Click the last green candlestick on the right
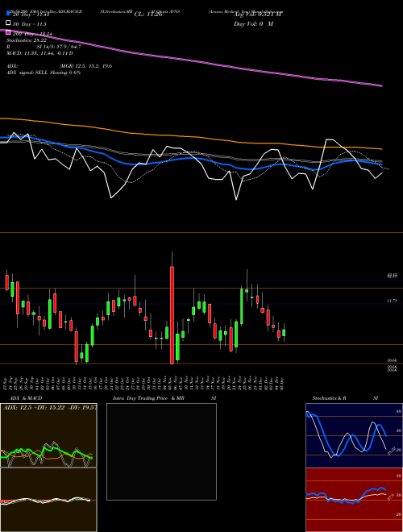Viewport: 403px width, 532px height. [x=284, y=333]
